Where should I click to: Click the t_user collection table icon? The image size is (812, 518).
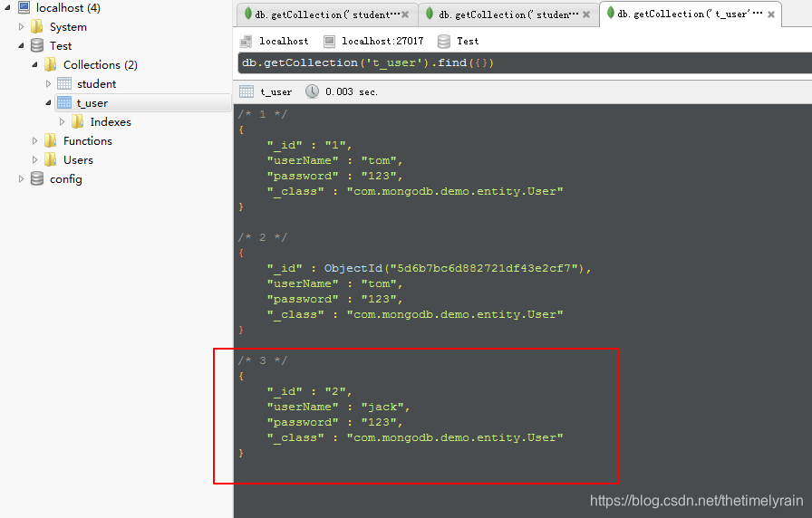click(64, 102)
